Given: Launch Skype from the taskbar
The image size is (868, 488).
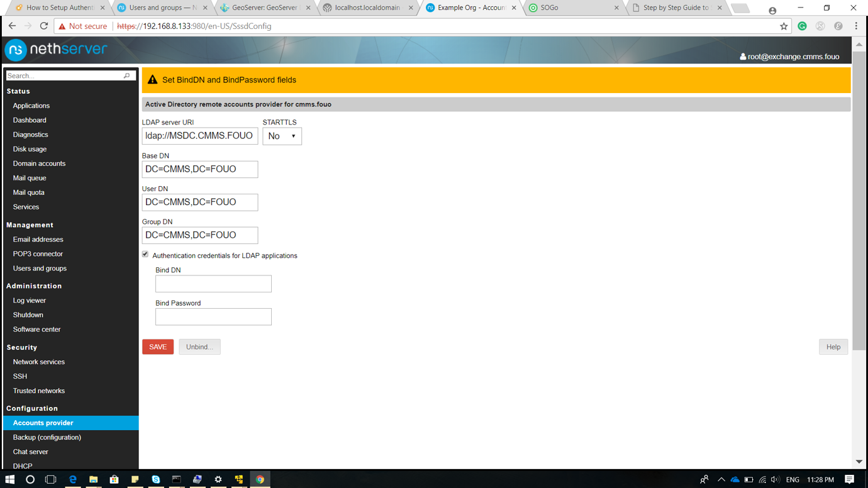Looking at the screenshot, I should (155, 479).
